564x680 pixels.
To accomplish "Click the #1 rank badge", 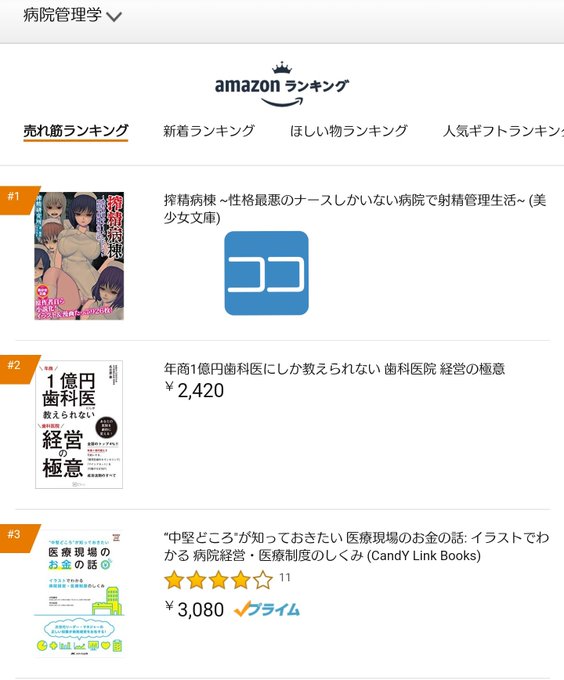I will coord(16,199).
